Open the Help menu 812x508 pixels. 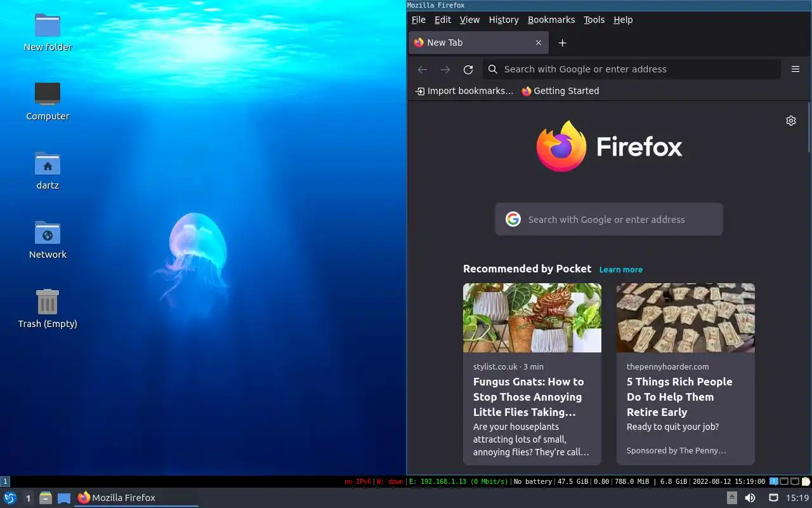pyautogui.click(x=623, y=20)
